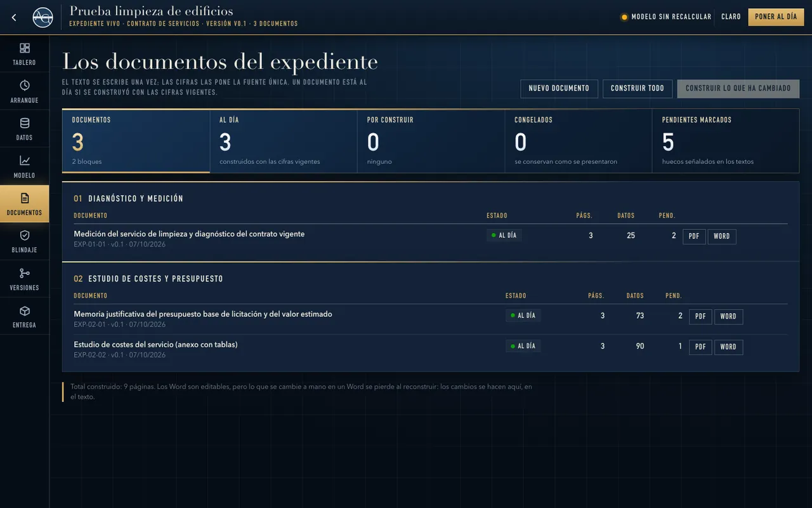Click the datos value 90
812x508 pixels.
coord(639,346)
